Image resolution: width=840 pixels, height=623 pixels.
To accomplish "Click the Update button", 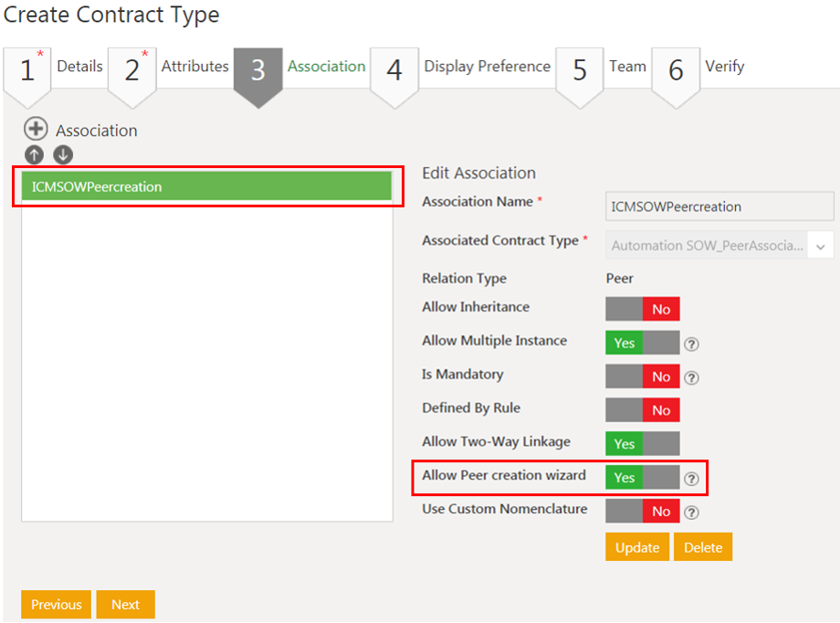I will click(636, 547).
